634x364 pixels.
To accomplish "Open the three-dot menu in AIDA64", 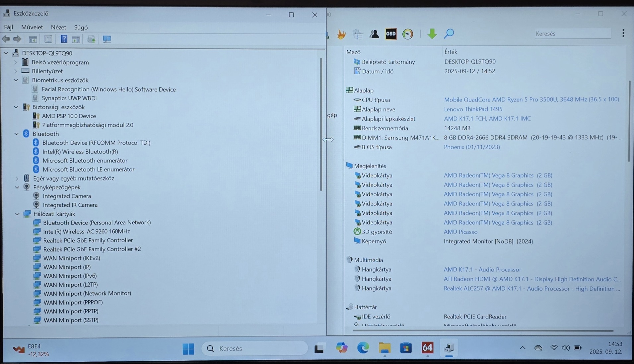I will tap(623, 33).
